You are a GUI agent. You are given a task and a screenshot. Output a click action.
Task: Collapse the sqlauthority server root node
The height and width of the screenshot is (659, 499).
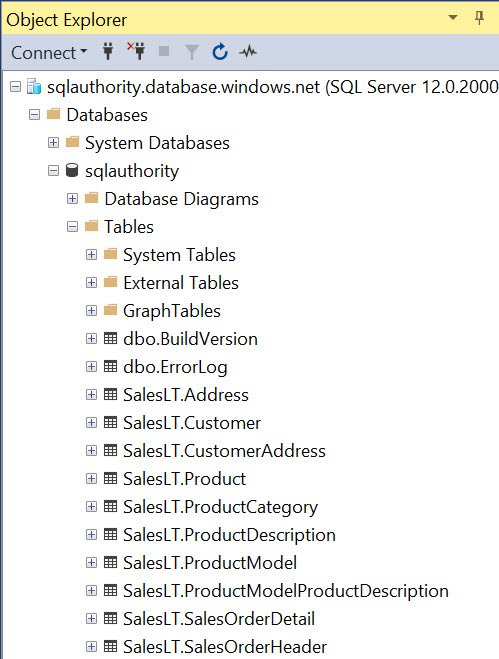click(x=15, y=87)
